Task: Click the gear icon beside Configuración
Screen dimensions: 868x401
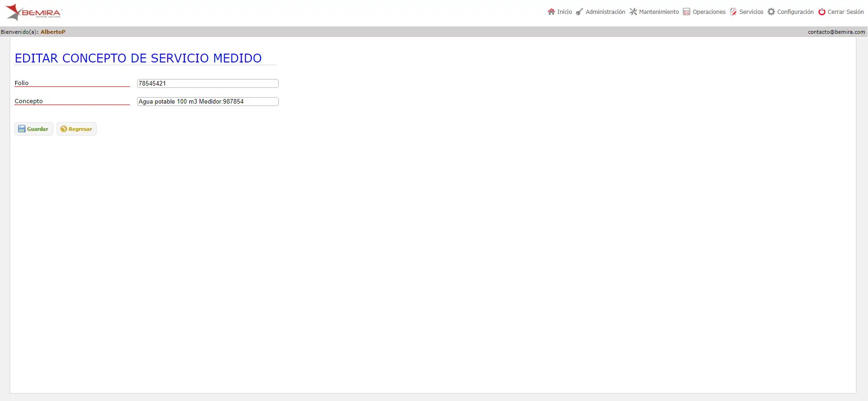Action: pyautogui.click(x=771, y=12)
